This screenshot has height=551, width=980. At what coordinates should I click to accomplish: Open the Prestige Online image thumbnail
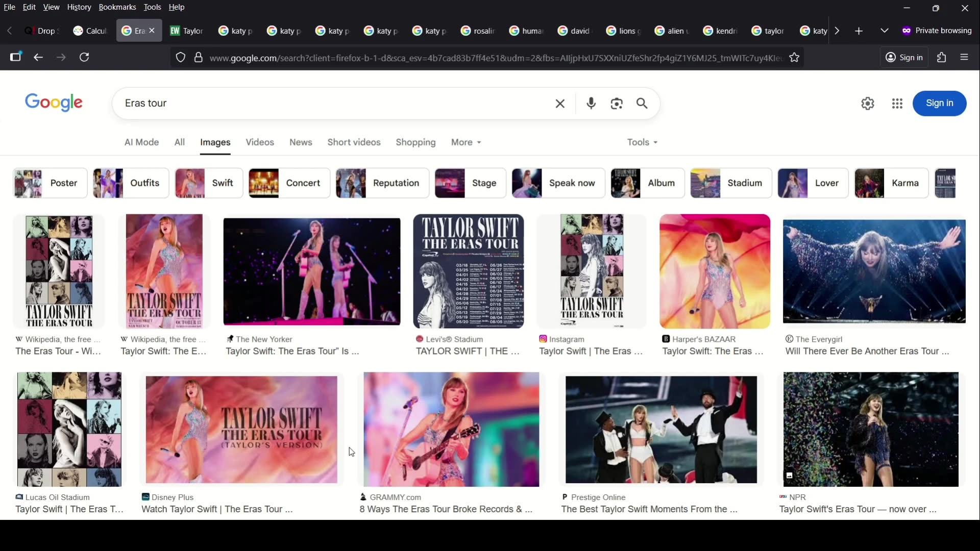[x=661, y=430]
